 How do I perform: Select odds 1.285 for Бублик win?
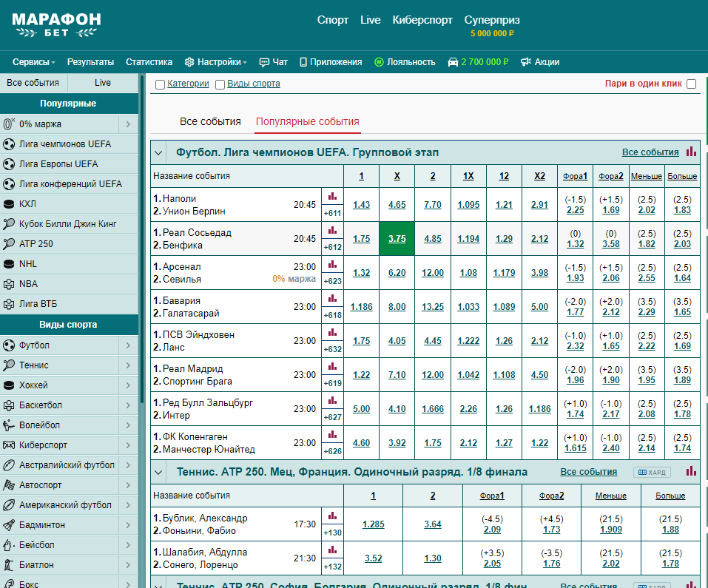click(374, 524)
